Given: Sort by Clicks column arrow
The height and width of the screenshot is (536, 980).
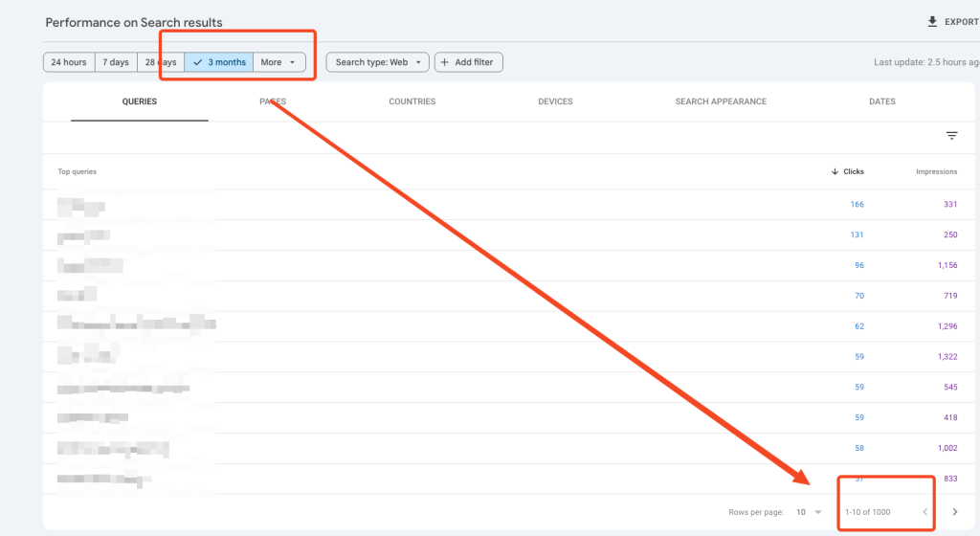Looking at the screenshot, I should [835, 172].
